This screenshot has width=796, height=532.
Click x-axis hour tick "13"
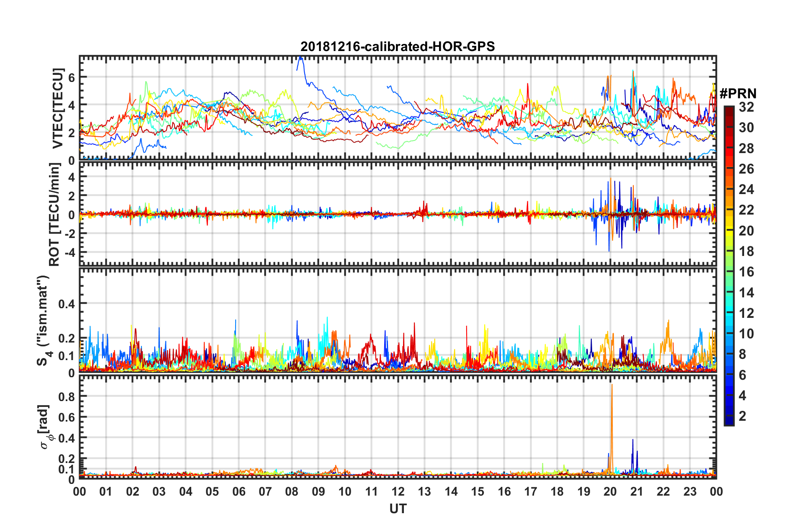pyautogui.click(x=424, y=491)
